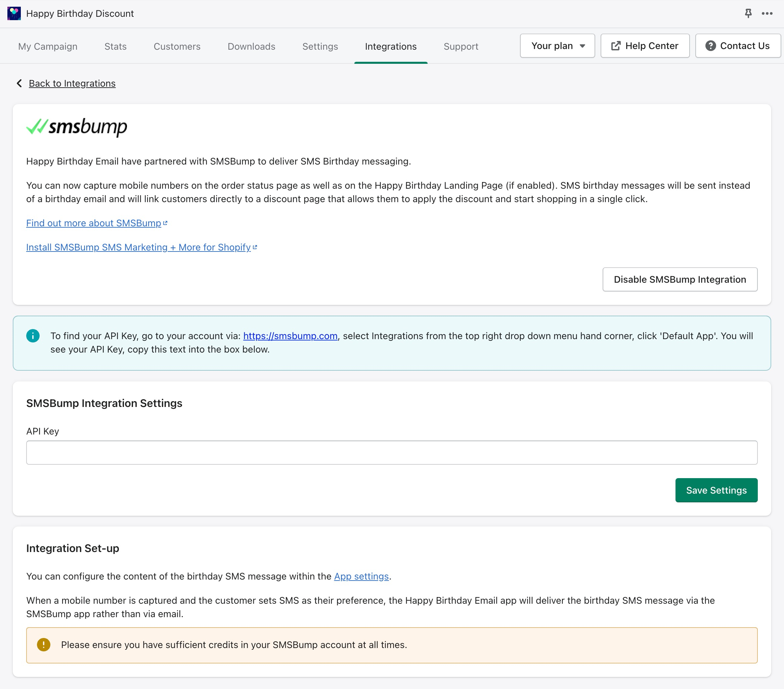784x689 pixels.
Task: Click the smsbump logo
Action: [77, 127]
